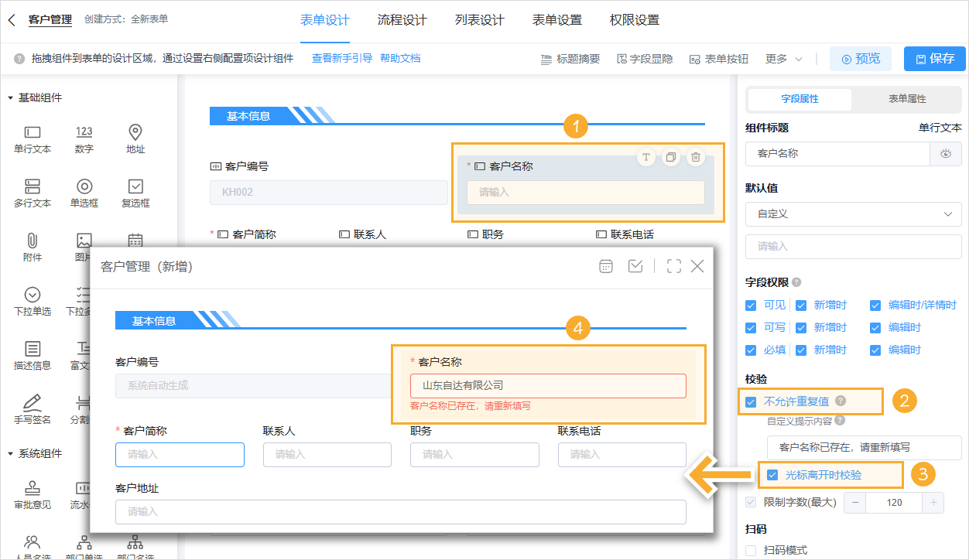Maximize the 客户管理 dialog via fullscreen icon
The width and height of the screenshot is (969, 560).
point(673,265)
